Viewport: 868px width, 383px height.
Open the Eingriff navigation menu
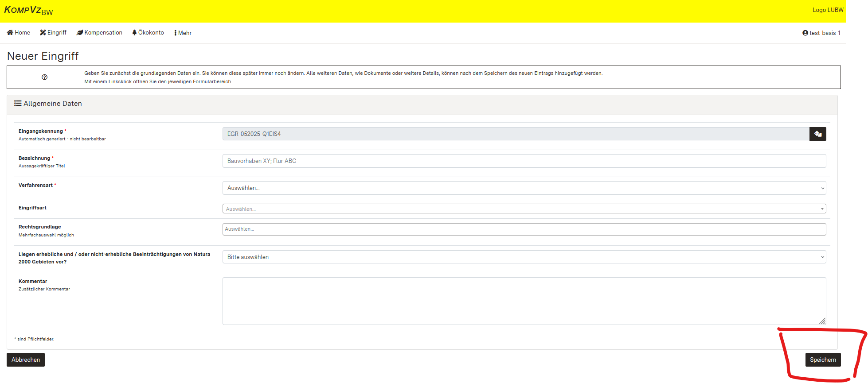pyautogui.click(x=53, y=33)
